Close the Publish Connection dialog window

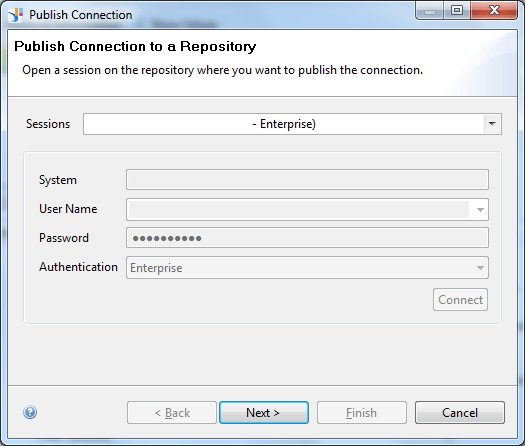pos(494,10)
